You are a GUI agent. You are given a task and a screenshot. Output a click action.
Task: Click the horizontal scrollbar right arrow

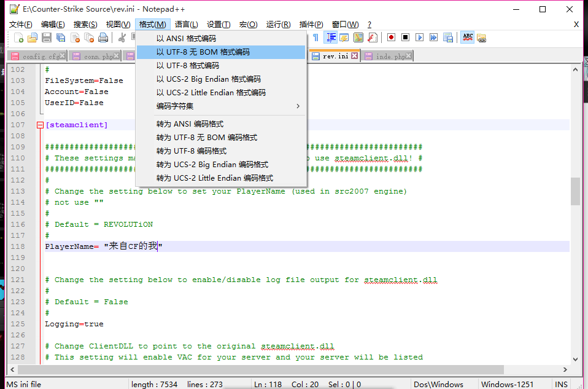click(565, 370)
